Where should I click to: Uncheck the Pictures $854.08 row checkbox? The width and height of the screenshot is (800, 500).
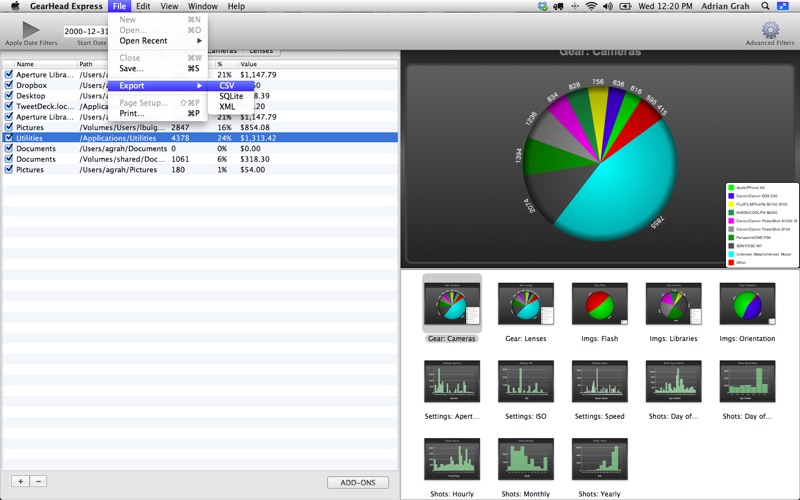(9, 127)
